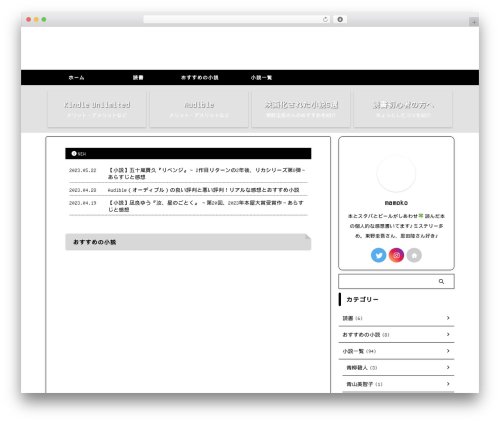Click the 2023.05.22 date text

[x=83, y=170]
